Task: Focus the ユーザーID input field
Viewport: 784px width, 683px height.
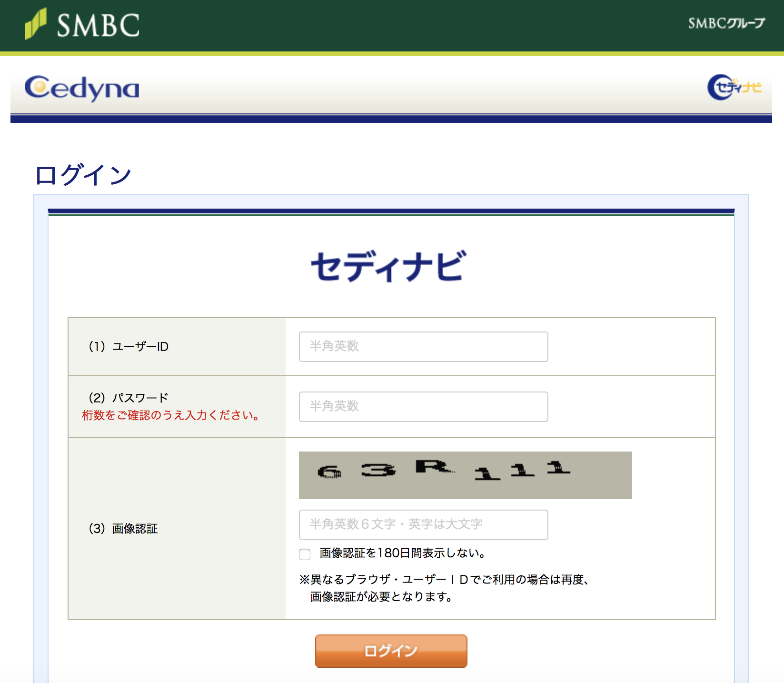Action: [x=423, y=347]
